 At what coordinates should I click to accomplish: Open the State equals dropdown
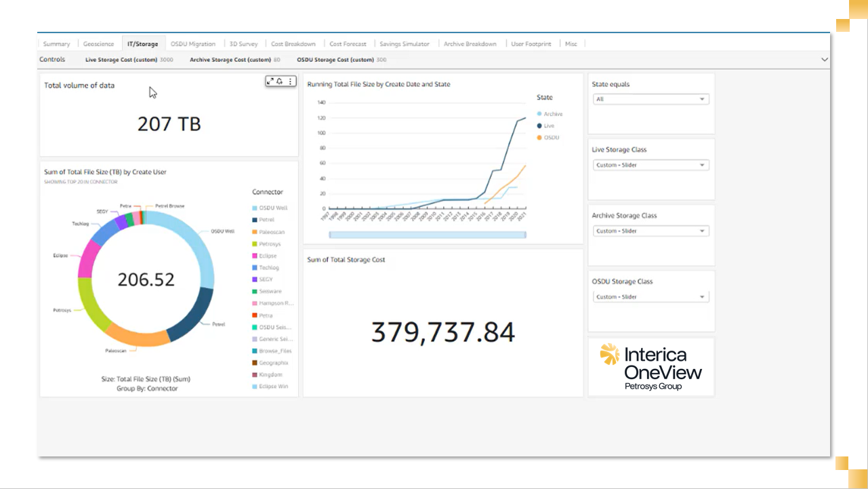coord(650,99)
